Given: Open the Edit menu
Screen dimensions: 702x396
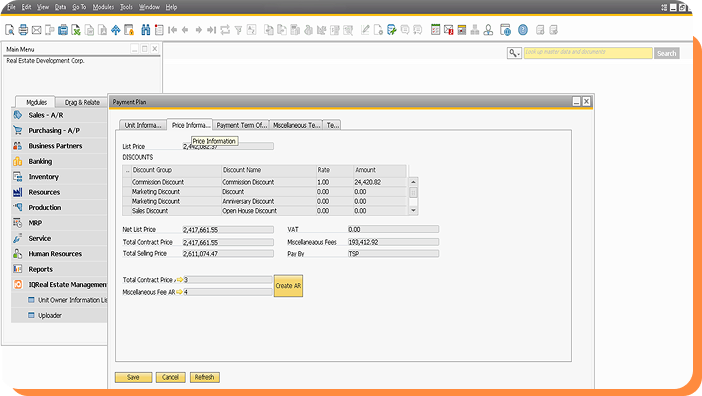Looking at the screenshot, I should [26, 7].
